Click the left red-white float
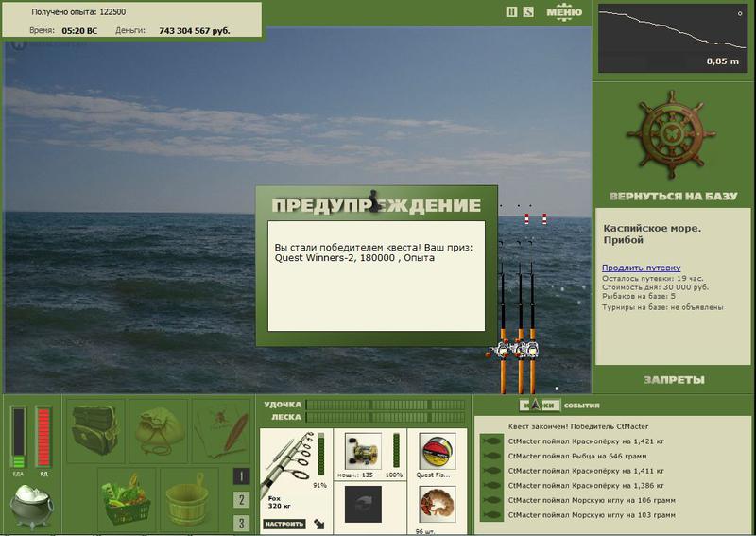Screen dimensions: 756x536 (x=526, y=218)
